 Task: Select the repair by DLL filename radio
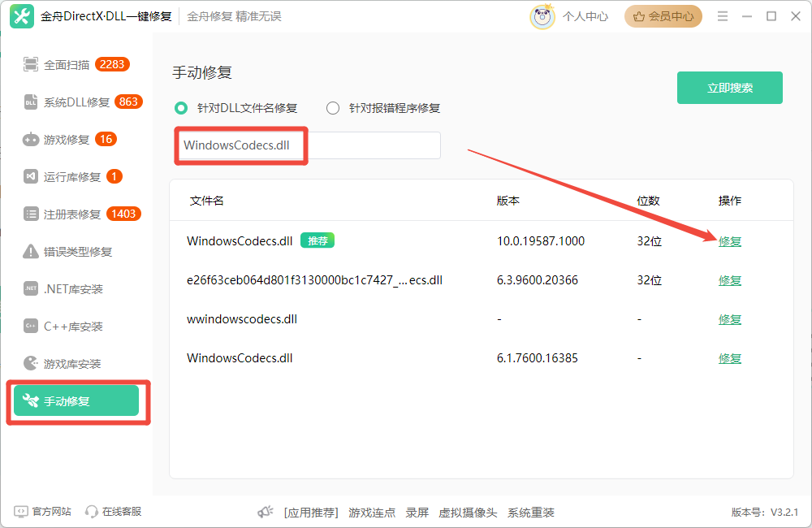181,108
